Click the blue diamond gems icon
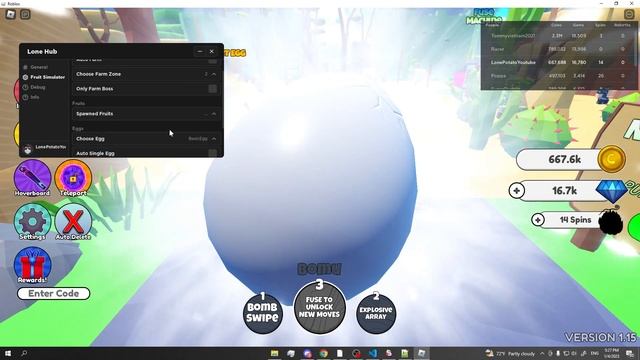The width and height of the screenshot is (640, 360). point(611,190)
